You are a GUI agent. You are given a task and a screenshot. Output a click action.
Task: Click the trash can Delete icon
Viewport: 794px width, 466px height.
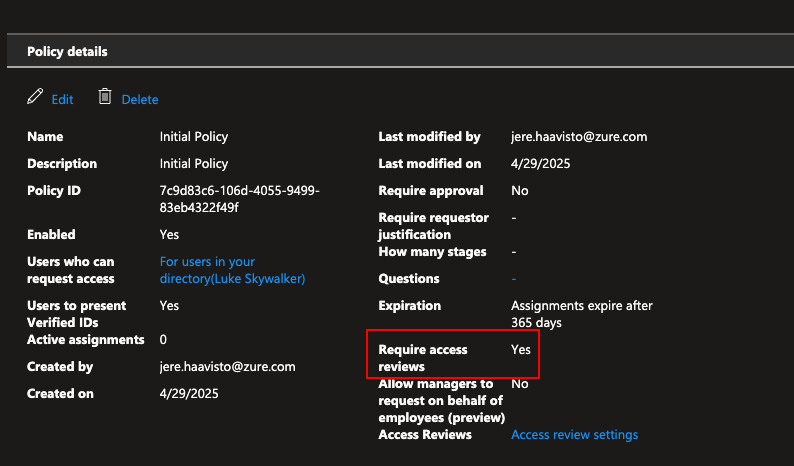click(105, 96)
